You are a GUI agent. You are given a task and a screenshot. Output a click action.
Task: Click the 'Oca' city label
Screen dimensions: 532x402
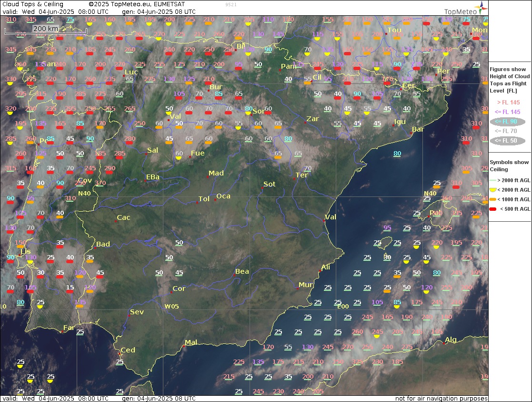point(223,196)
